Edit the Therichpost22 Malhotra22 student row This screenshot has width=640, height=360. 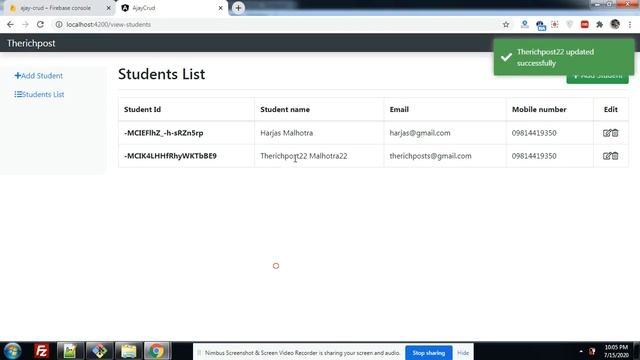click(607, 156)
